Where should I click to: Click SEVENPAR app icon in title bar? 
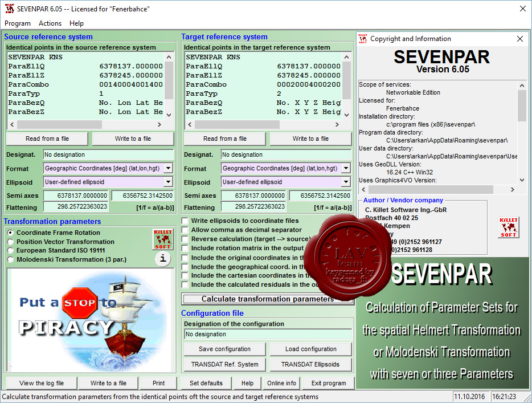coord(10,9)
